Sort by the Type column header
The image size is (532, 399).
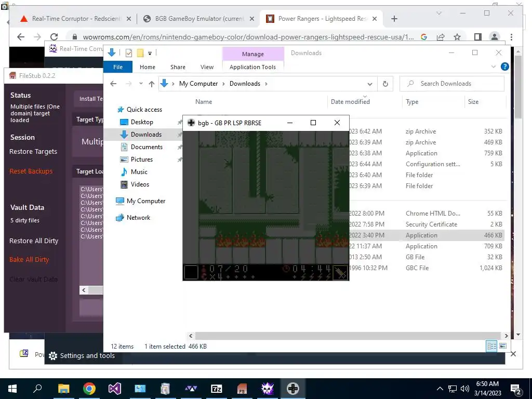pyautogui.click(x=412, y=102)
